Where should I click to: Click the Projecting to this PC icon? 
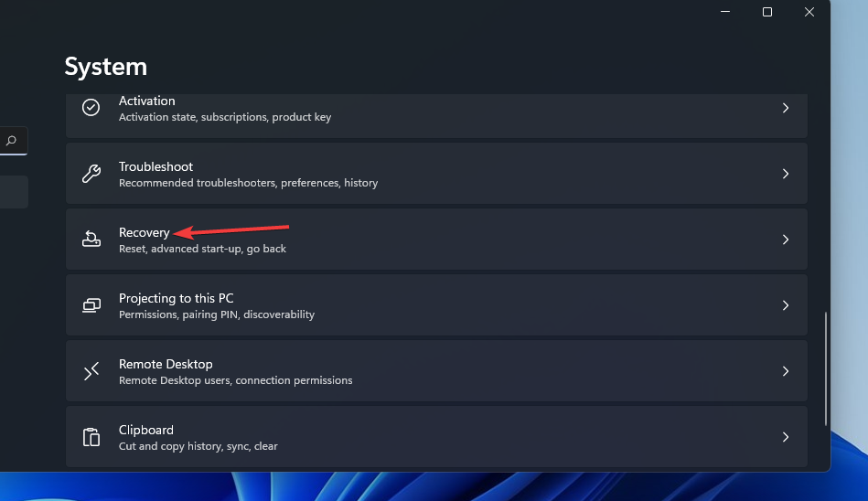pyautogui.click(x=91, y=305)
